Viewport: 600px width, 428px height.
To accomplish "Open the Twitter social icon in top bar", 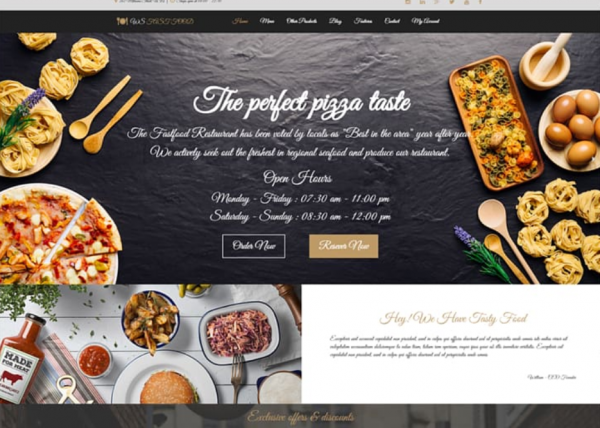I will 452,2.
